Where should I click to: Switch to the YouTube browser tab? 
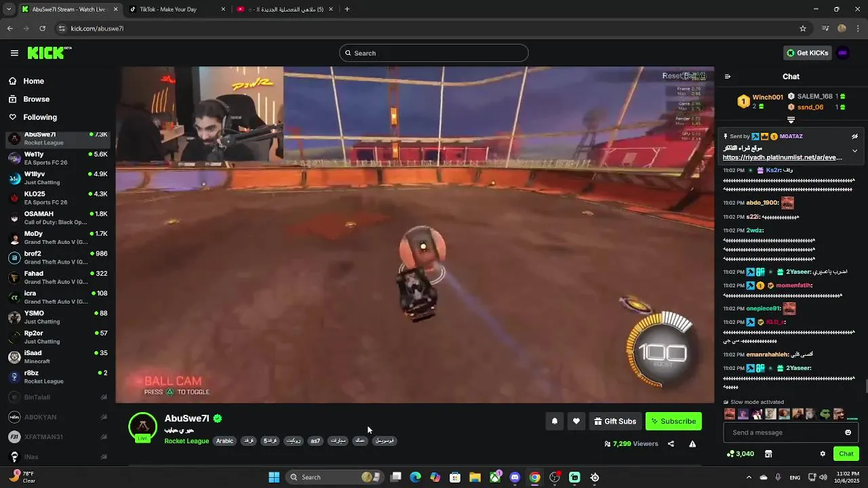click(x=285, y=9)
